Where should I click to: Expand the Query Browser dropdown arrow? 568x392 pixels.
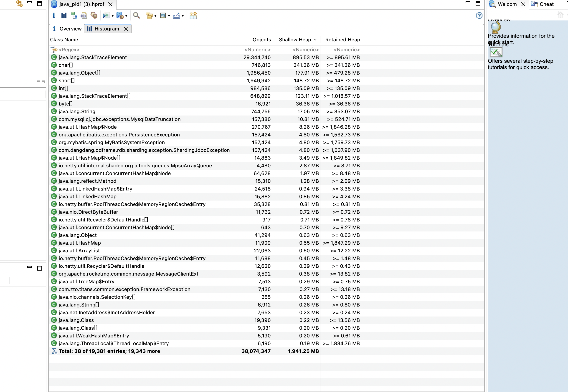126,16
